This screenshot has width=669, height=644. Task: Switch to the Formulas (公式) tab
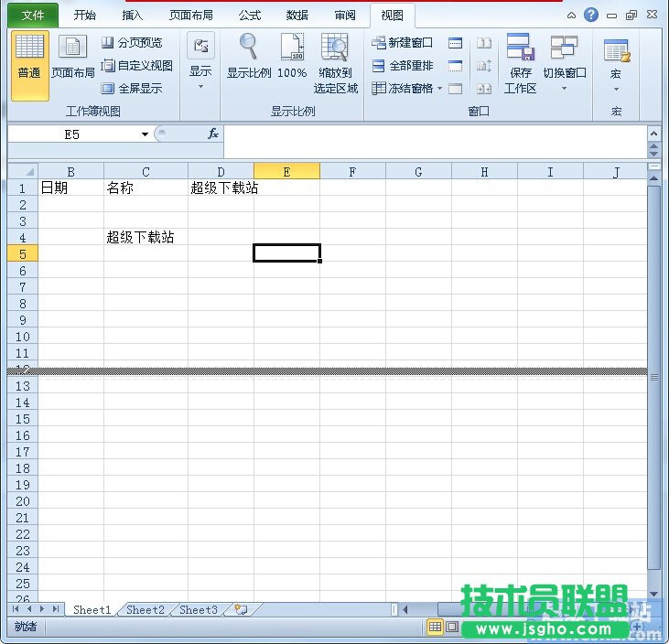coord(250,16)
